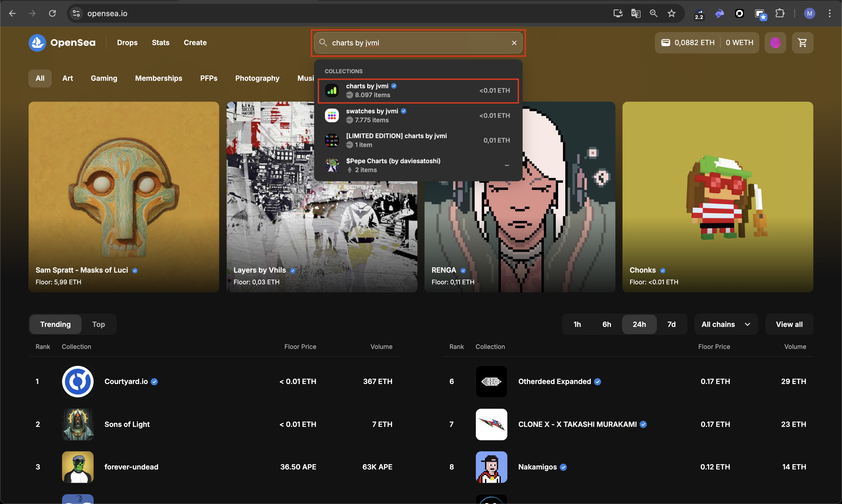This screenshot has width=842, height=504.
Task: Open Chrome three-dot menu
Action: pyautogui.click(x=829, y=14)
